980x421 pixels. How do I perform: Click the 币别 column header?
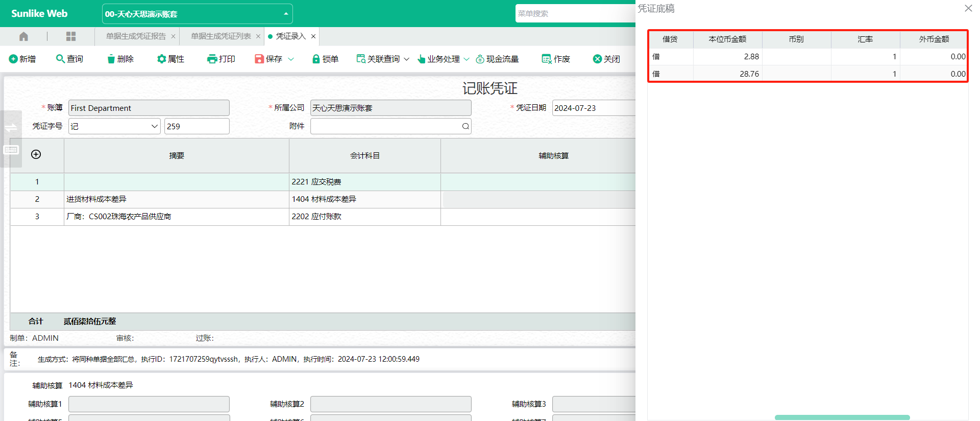(x=796, y=39)
